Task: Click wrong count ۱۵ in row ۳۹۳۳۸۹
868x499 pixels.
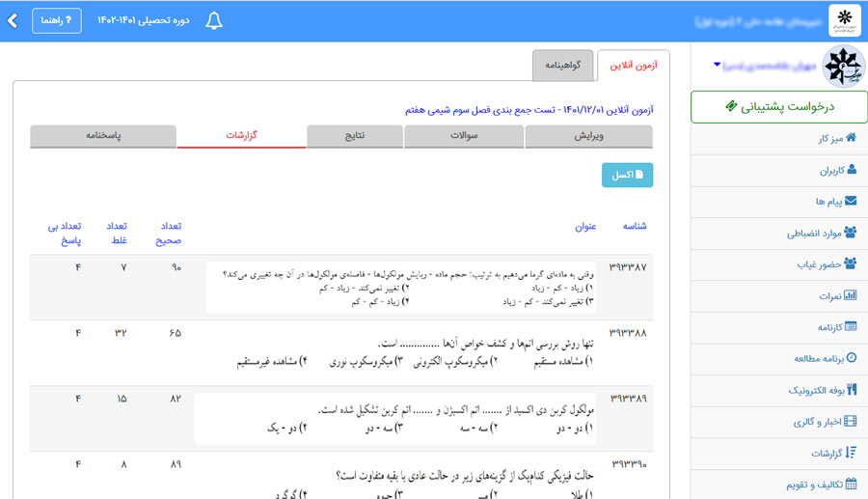Action: click(122, 399)
